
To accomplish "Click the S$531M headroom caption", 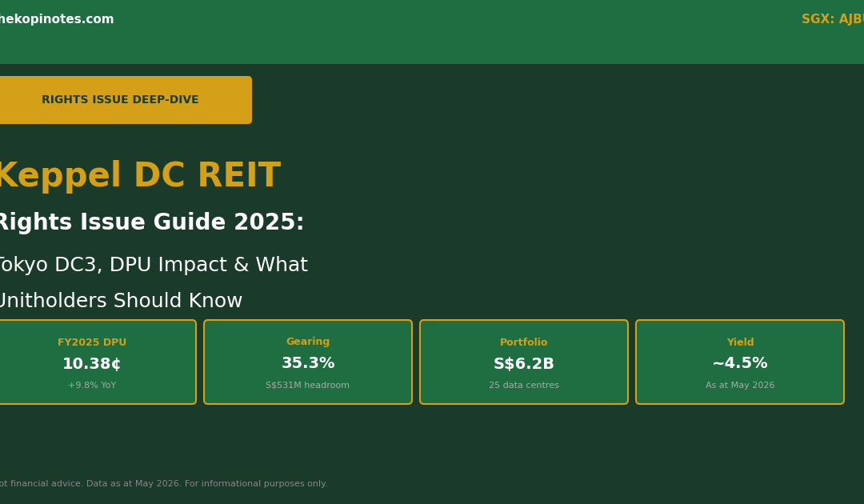I will pyautogui.click(x=307, y=385).
